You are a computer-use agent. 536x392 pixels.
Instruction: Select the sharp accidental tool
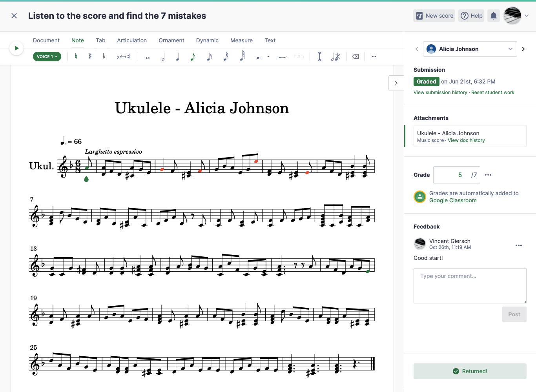coord(90,56)
